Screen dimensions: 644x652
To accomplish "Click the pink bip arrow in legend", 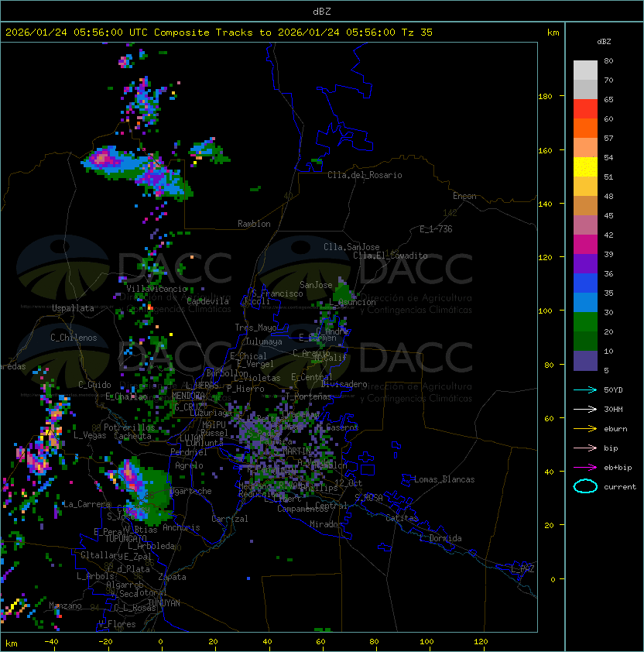I will pos(585,448).
